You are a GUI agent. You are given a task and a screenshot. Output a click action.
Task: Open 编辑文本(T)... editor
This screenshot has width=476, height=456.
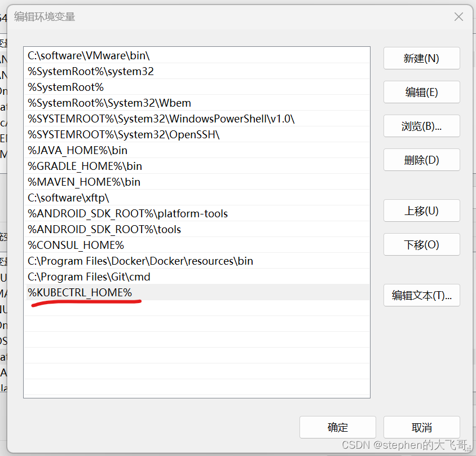tap(421, 295)
